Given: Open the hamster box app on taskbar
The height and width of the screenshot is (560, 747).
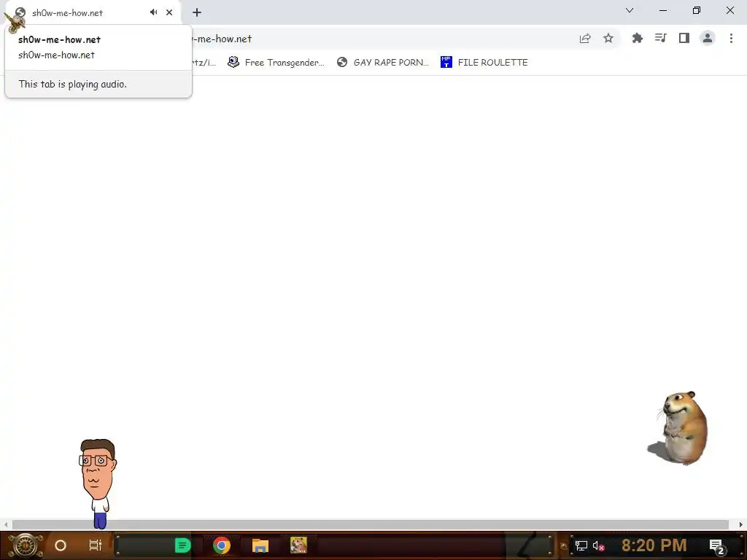Looking at the screenshot, I should click(x=298, y=545).
